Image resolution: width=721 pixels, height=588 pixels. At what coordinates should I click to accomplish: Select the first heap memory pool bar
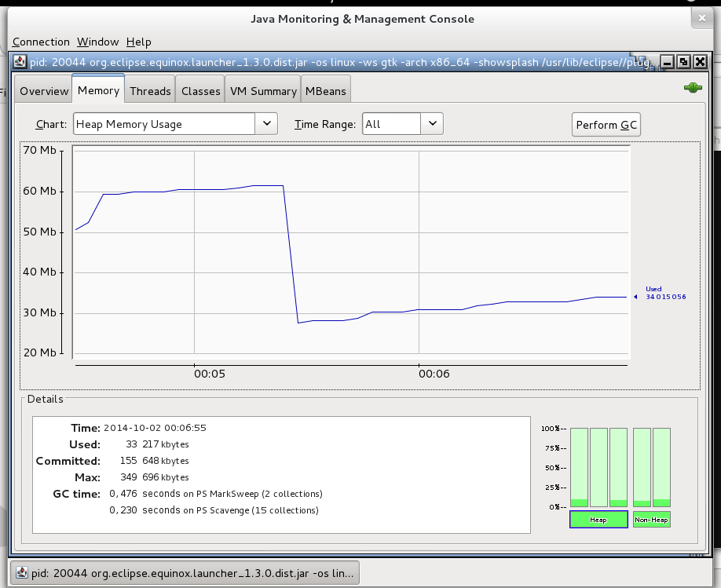[579, 467]
